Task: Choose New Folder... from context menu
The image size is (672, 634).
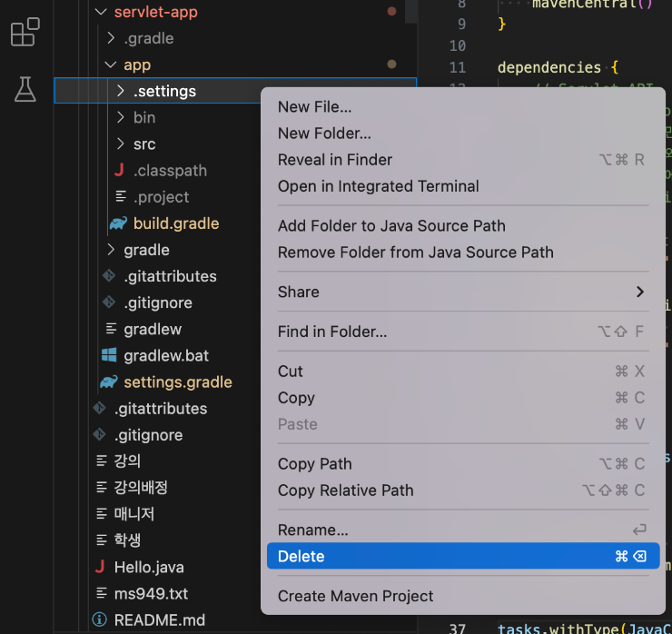Action: click(x=463, y=134)
